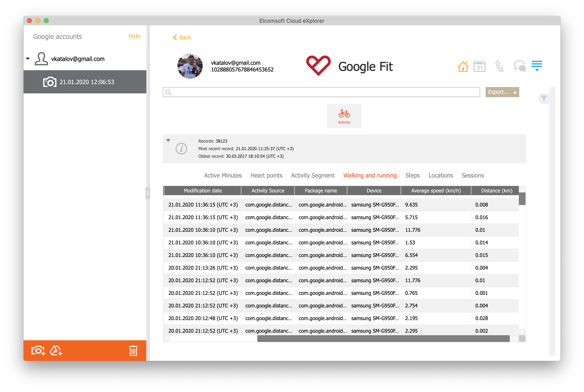Click the info icon in records panel
The height and width of the screenshot is (392, 584).
coord(181,149)
